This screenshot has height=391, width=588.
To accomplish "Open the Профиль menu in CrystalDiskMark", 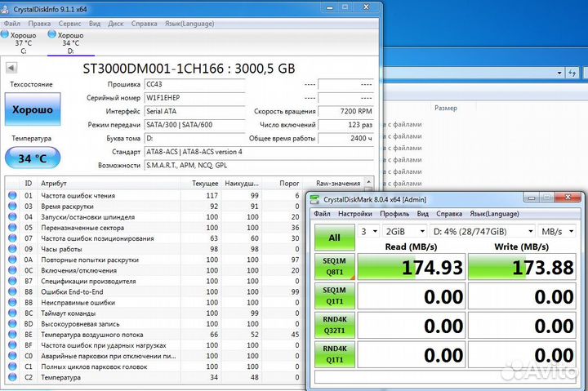I will click(394, 214).
